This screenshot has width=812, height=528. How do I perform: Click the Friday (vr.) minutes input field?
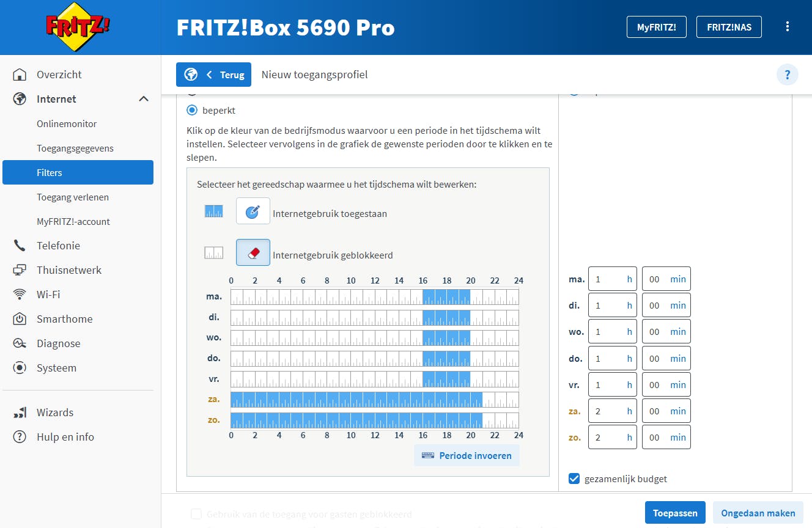(x=666, y=385)
